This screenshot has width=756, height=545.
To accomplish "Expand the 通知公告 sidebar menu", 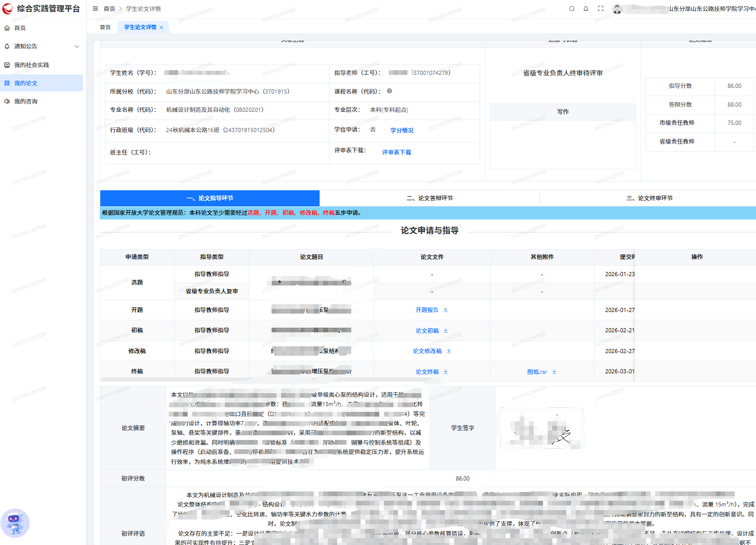I will [42, 46].
